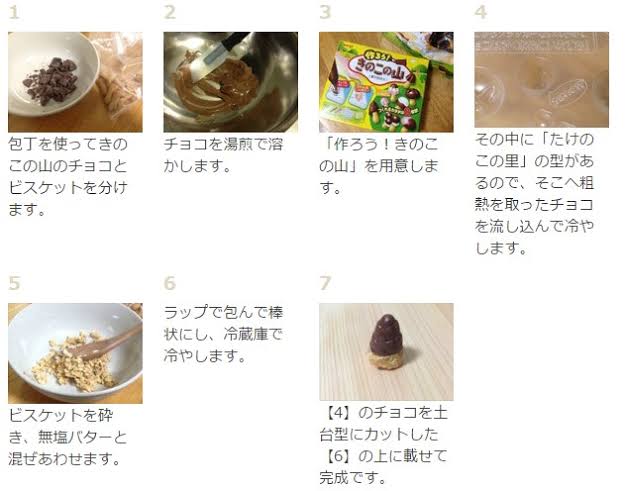Open step 3 きのこの山 kit box photo

point(386,82)
